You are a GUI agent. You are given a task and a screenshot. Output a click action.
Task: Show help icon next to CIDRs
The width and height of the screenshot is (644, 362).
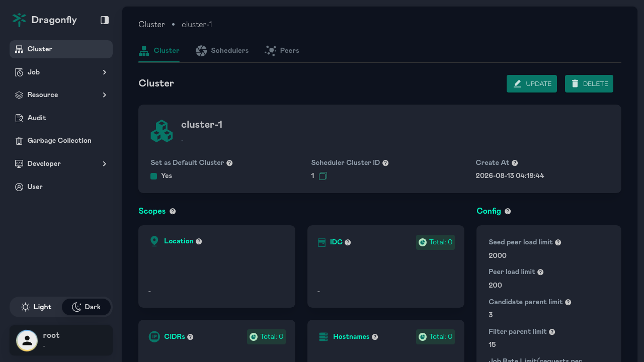[x=190, y=337]
